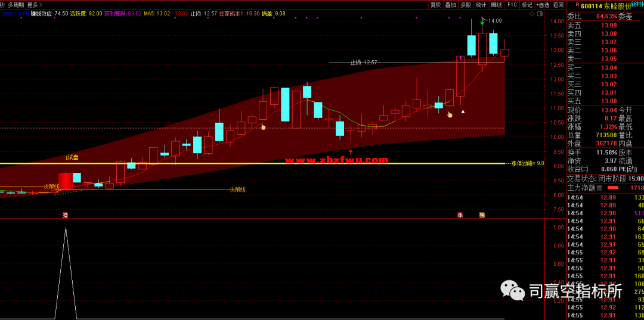Click the 返回 back button
This screenshot has height=320, width=644.
558,5
